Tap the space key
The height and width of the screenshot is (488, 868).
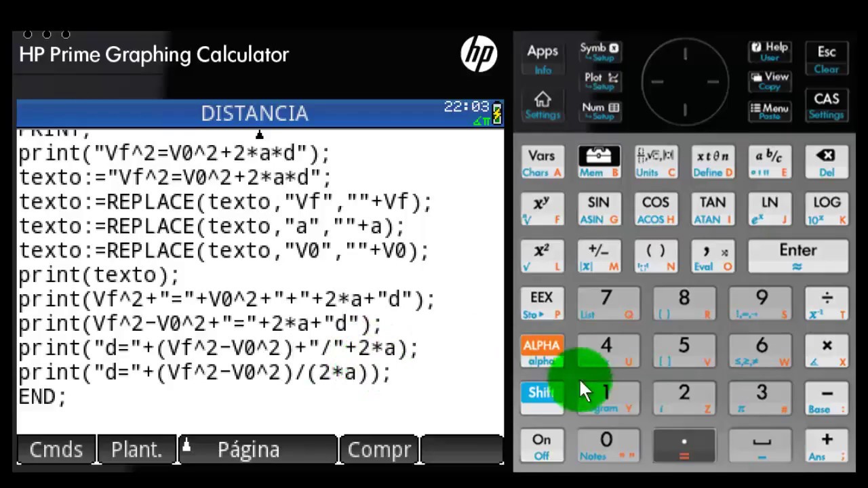(x=762, y=446)
